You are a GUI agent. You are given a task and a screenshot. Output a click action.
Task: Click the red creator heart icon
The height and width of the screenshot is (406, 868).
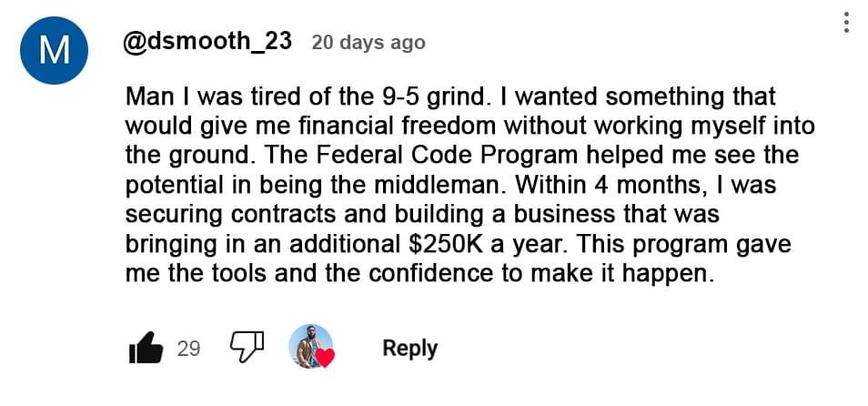coord(325,358)
